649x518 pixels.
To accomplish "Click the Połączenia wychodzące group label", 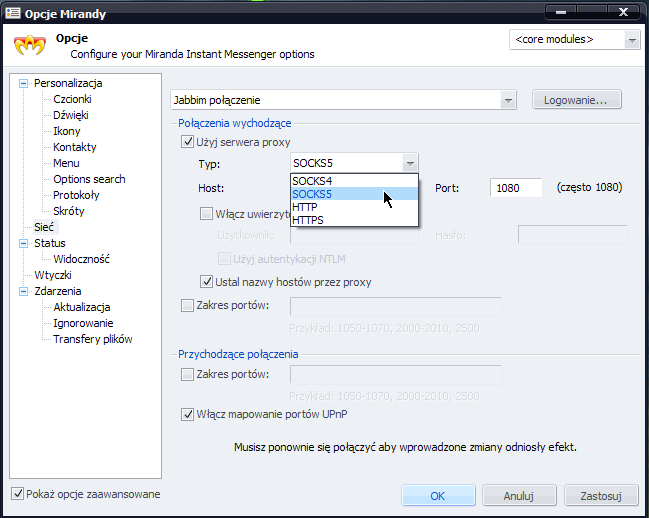I will click(x=235, y=123).
